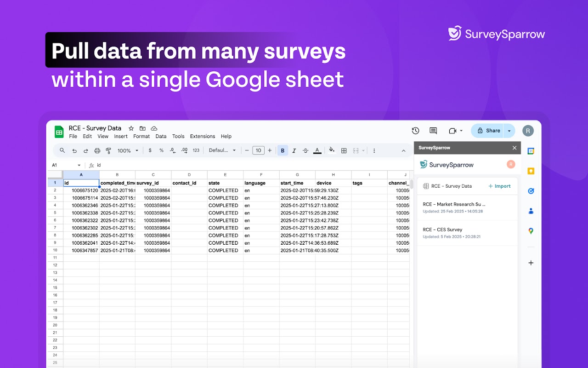Click the increase font size plus button
Screen dimensions: 588x368
[x=270, y=150]
